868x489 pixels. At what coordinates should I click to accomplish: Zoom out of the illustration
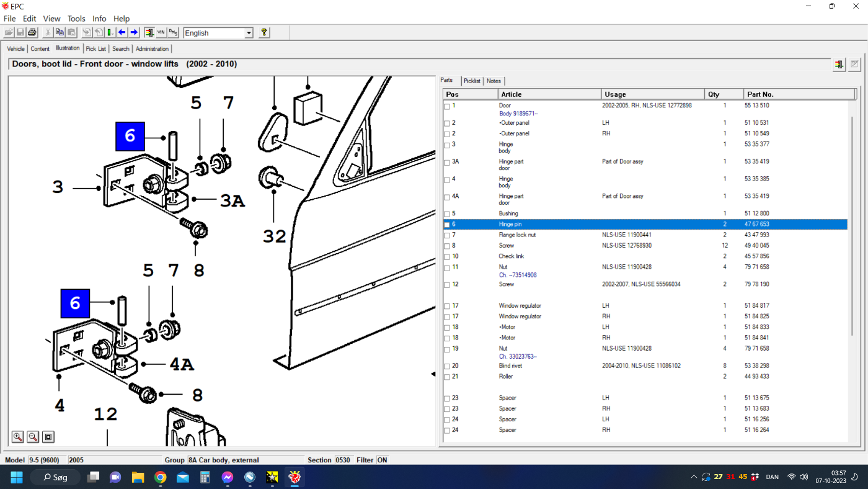tap(33, 437)
